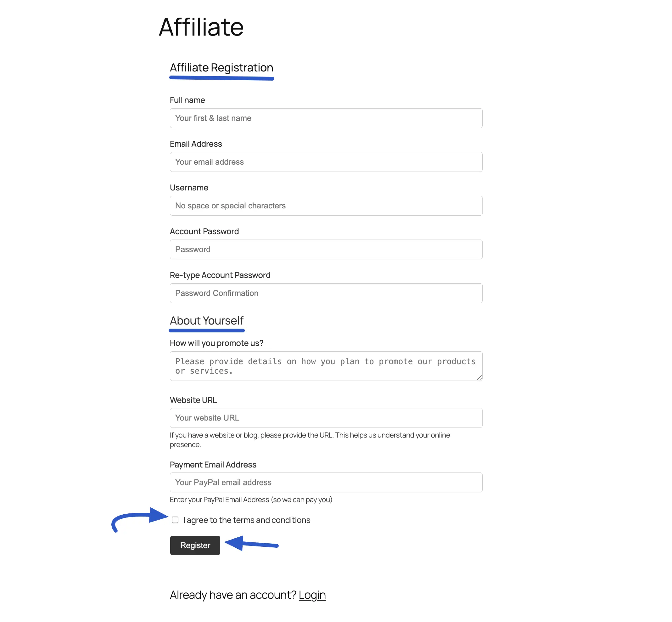Click the Email Address input field
The height and width of the screenshot is (622, 672).
(x=326, y=162)
